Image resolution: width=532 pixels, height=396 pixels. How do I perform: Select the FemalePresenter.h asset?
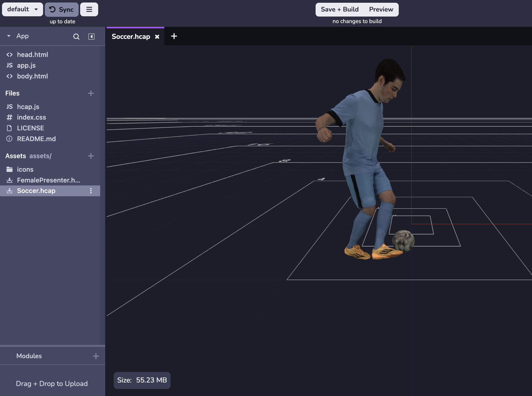pos(49,180)
